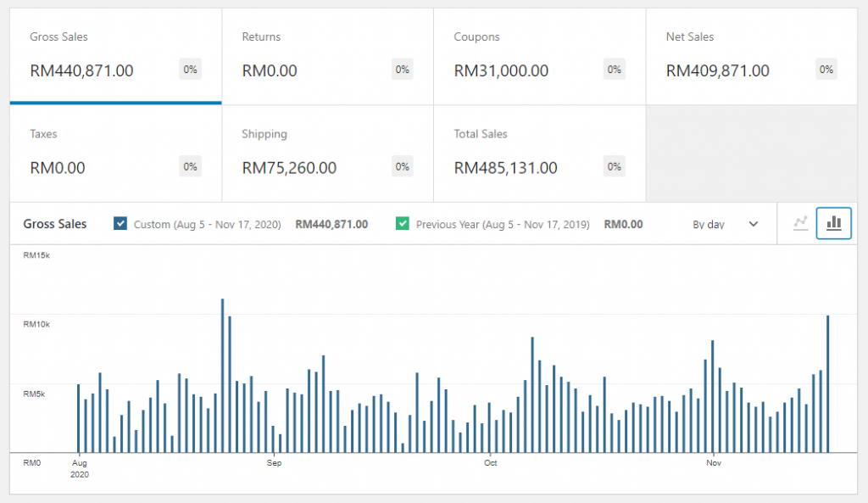Select the Taxes summary tab
The height and width of the screenshot is (503, 868).
pyautogui.click(x=115, y=154)
